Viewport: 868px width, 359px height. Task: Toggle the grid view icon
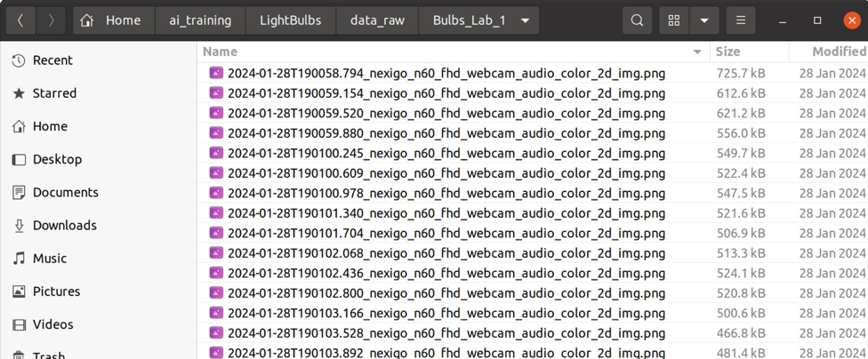674,20
